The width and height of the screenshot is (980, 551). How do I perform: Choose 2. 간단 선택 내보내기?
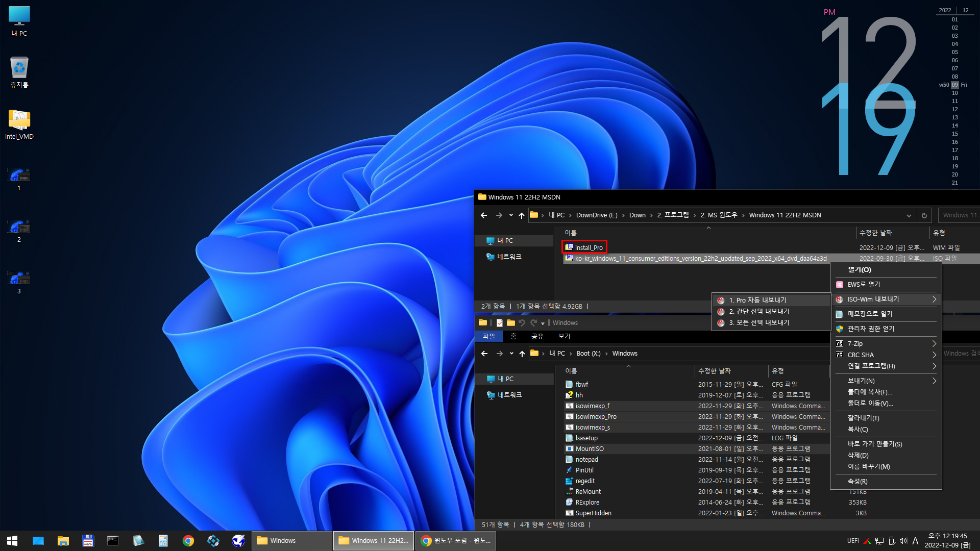(771, 312)
